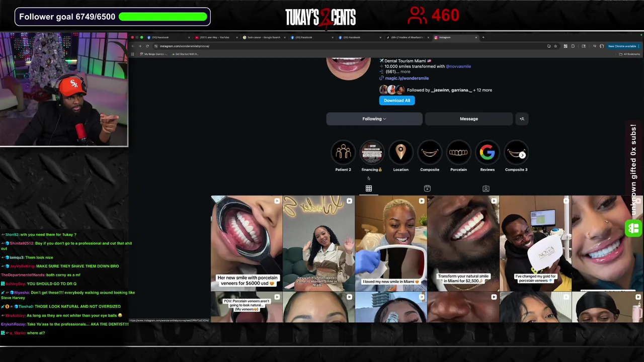Switch to the Reels tab
This screenshot has height=362, width=644.
click(427, 189)
